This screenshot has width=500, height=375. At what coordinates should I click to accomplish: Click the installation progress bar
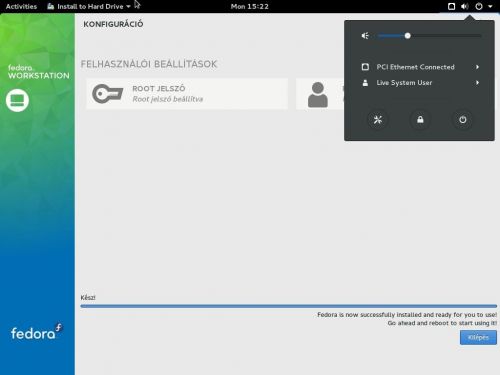[x=288, y=306]
